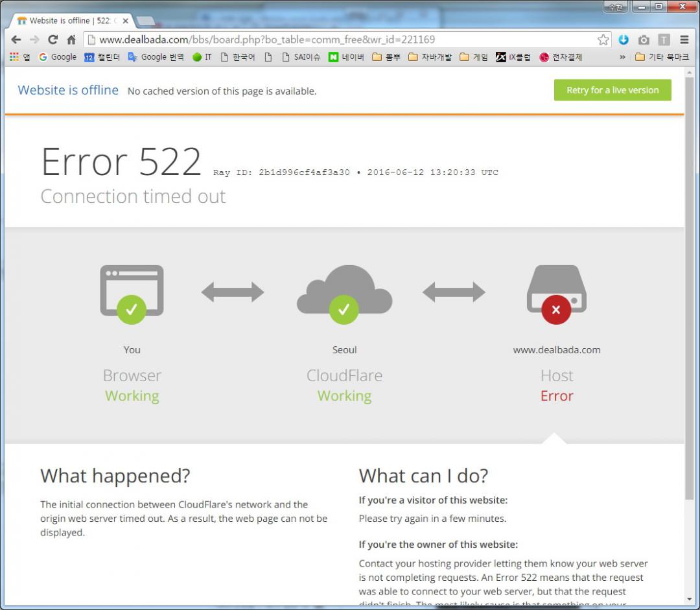Image resolution: width=700 pixels, height=610 pixels.
Task: Open a new tab next to the current tab
Action: [145, 21]
